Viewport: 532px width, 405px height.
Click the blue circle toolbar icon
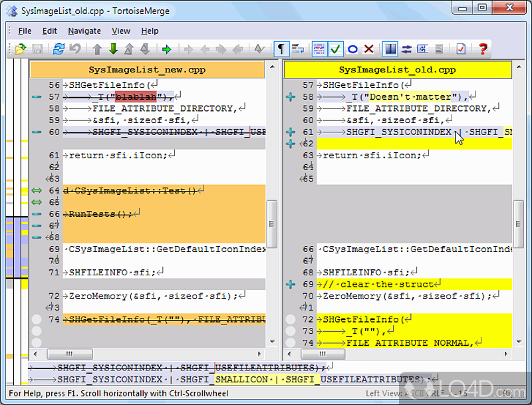coord(352,49)
